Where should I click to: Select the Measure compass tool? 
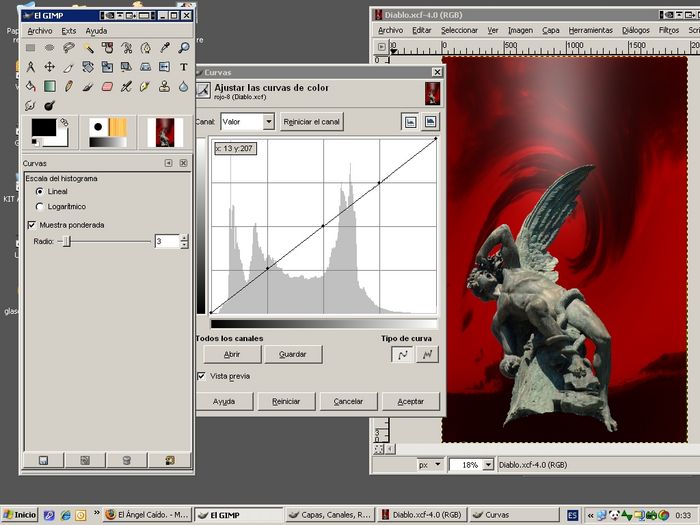[30, 67]
